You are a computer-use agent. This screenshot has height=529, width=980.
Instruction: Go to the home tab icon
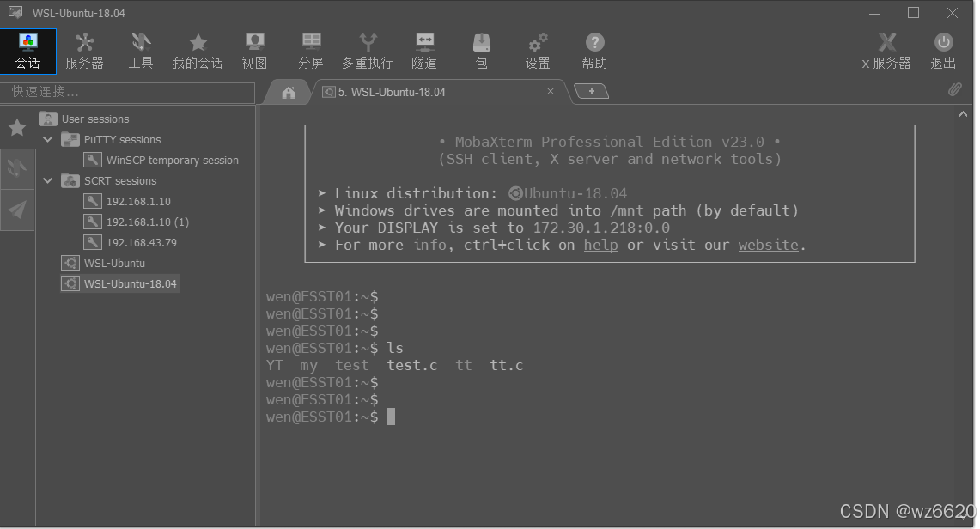point(288,93)
